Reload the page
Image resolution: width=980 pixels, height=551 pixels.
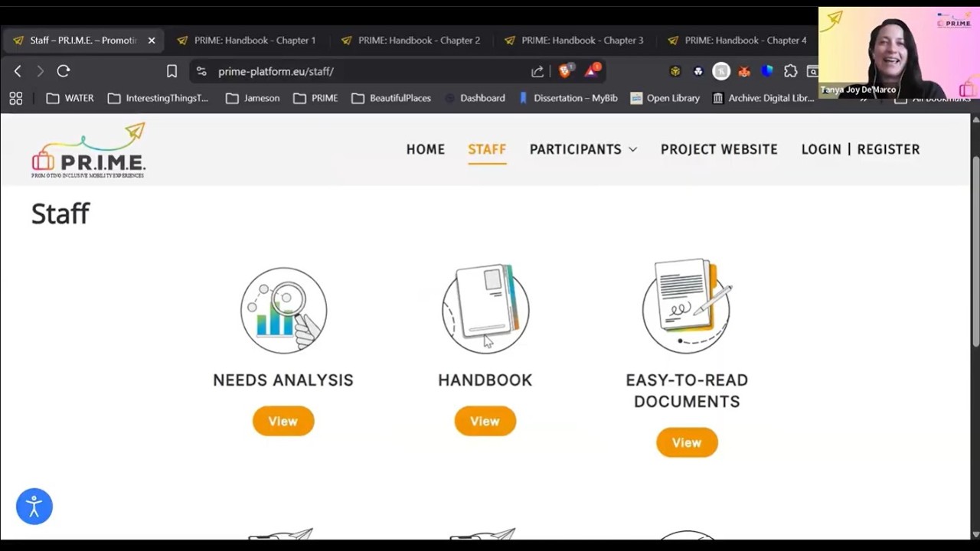[x=64, y=71]
